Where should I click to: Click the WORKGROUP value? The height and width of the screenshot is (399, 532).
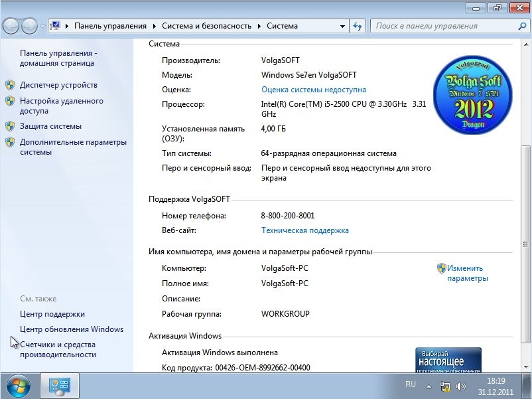(x=285, y=314)
